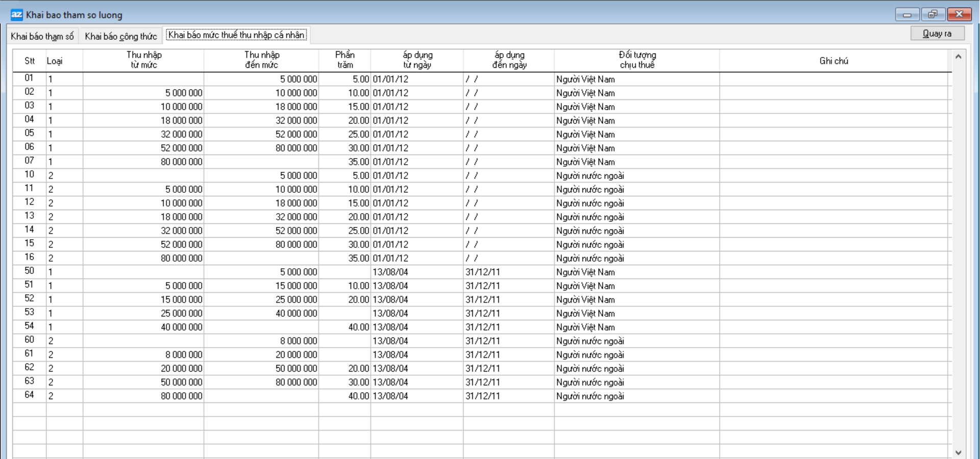
Task: Minimize the Khai bao tham so luong window
Action: (x=907, y=14)
